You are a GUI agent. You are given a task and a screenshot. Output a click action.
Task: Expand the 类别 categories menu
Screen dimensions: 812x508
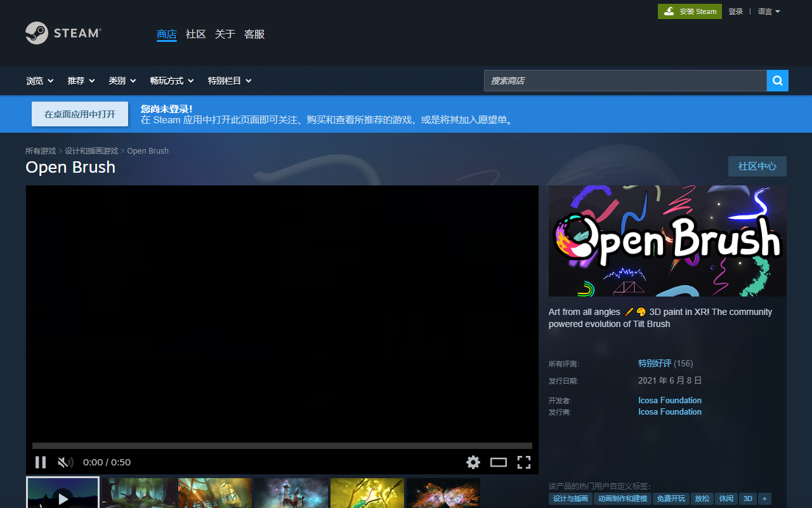coord(122,81)
